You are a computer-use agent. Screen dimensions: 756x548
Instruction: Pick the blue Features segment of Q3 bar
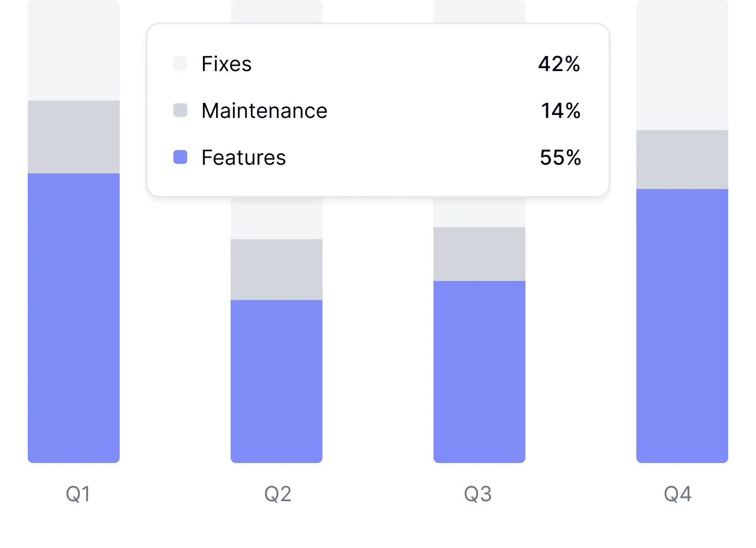point(479,372)
